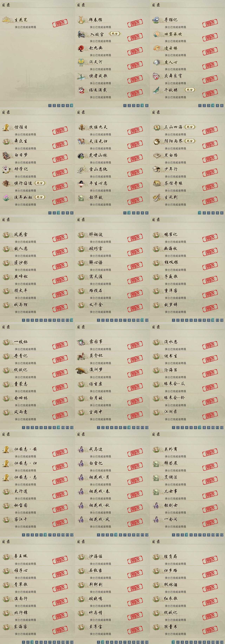Click the thumbs-up icon beside 旧宴承欢

pyautogui.click(x=156, y=34)
